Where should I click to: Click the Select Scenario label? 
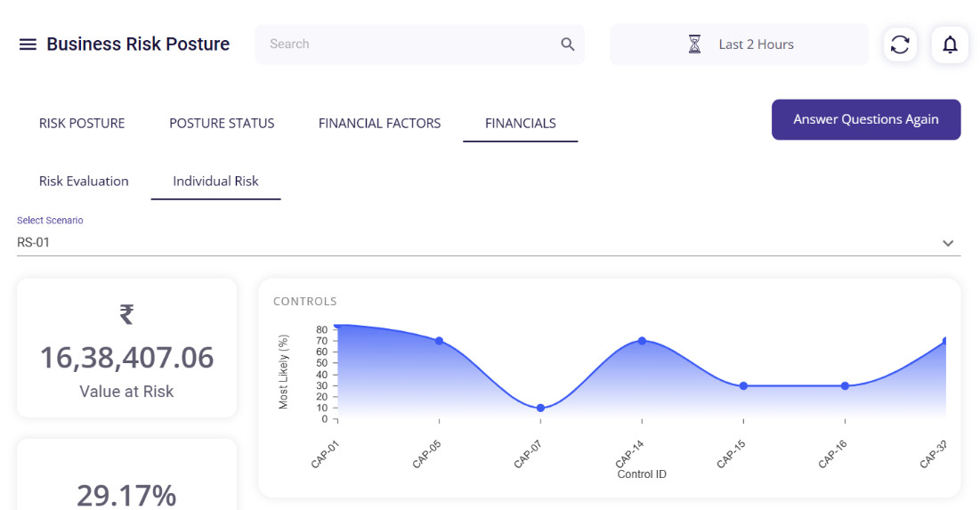click(50, 221)
